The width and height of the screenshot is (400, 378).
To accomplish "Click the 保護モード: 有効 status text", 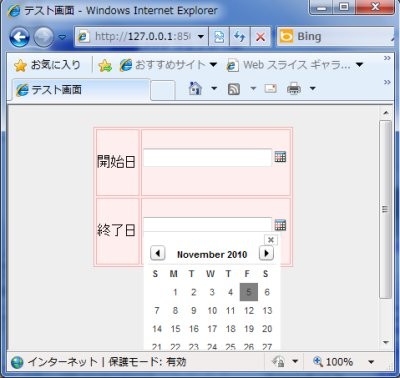I will tap(147, 362).
